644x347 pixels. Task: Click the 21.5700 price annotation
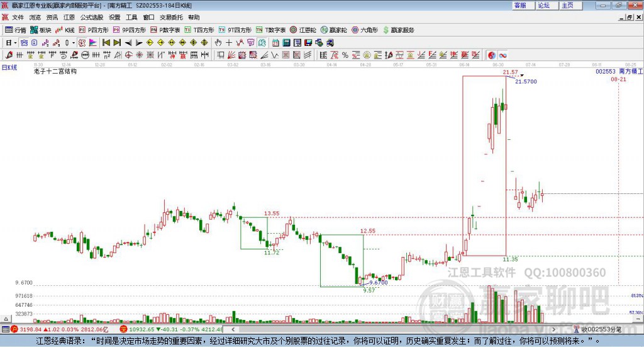(x=526, y=81)
